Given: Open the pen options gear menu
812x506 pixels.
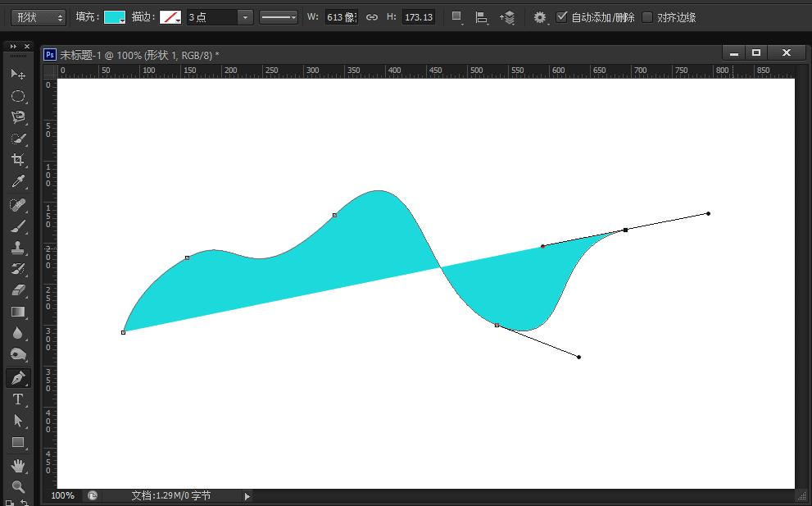Looking at the screenshot, I should pyautogui.click(x=540, y=17).
